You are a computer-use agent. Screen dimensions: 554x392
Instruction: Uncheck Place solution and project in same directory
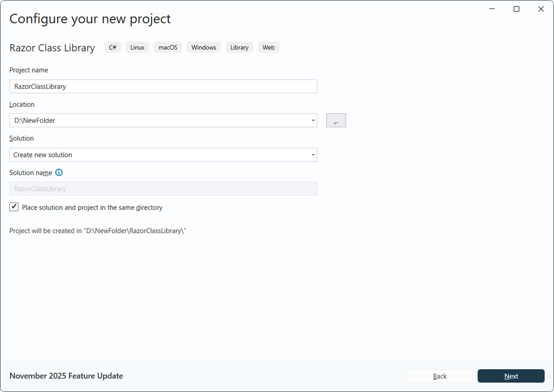[x=13, y=207]
